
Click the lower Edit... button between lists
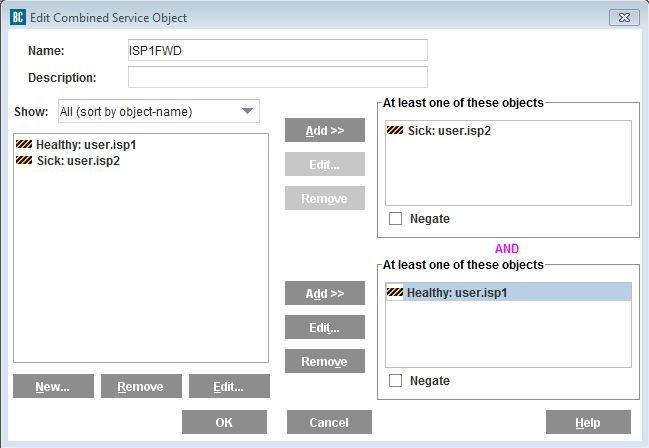(324, 328)
